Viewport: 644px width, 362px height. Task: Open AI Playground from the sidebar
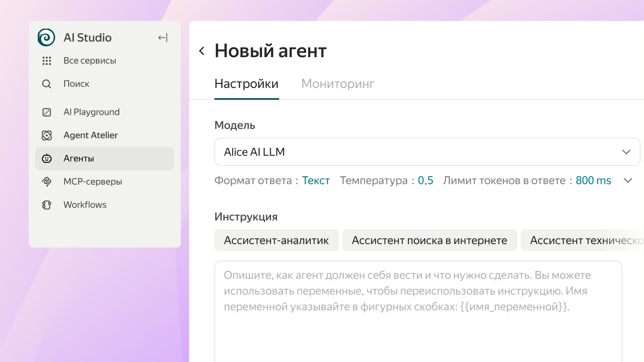pyautogui.click(x=105, y=112)
